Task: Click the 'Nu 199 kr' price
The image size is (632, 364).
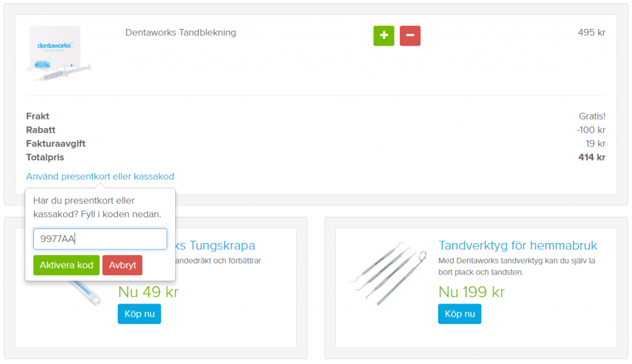Action: [471, 292]
